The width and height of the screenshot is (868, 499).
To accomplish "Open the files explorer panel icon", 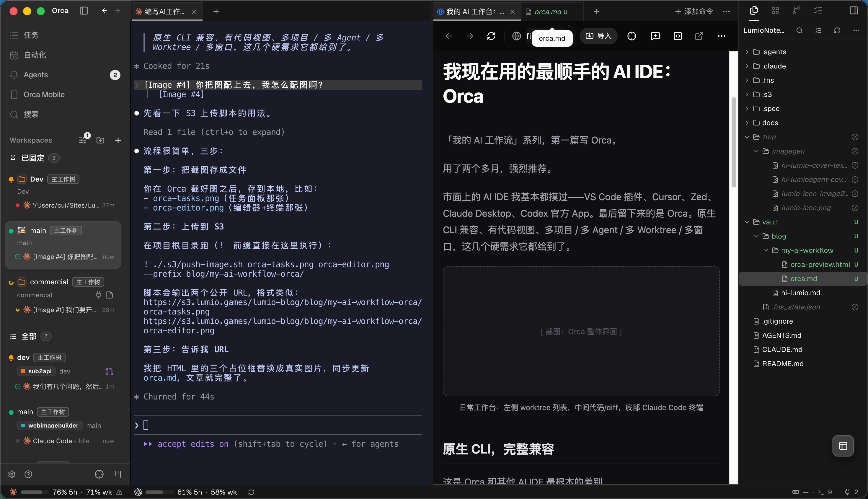I will pyautogui.click(x=754, y=10).
